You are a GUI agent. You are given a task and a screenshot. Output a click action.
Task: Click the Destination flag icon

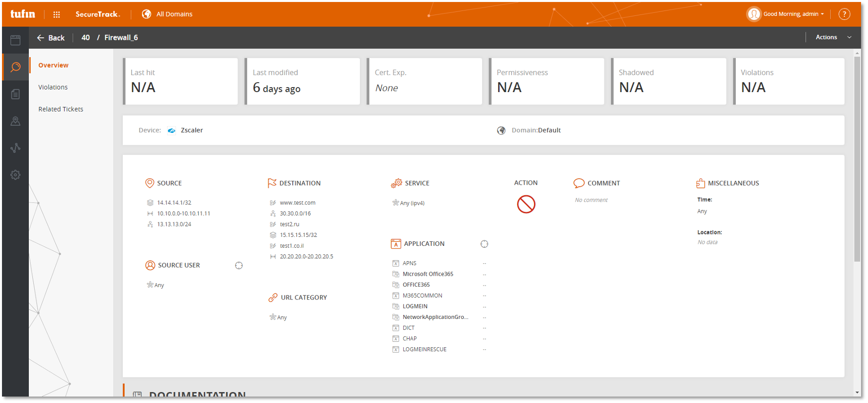[x=272, y=183]
